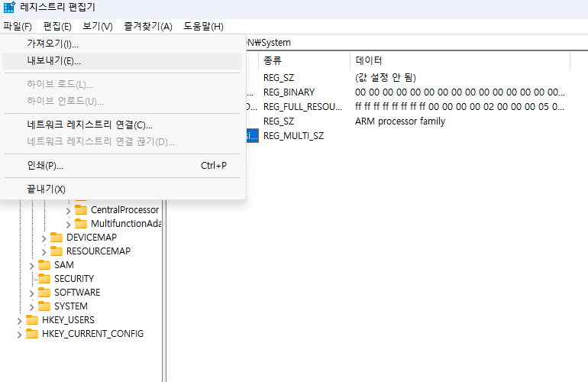Click the HKEY_CURRENT_CONFIG folder icon
Viewport: 588px width, 382px height.
(32, 334)
